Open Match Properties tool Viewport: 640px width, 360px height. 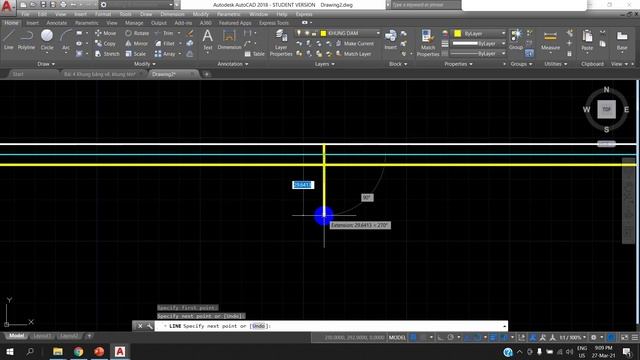(427, 42)
